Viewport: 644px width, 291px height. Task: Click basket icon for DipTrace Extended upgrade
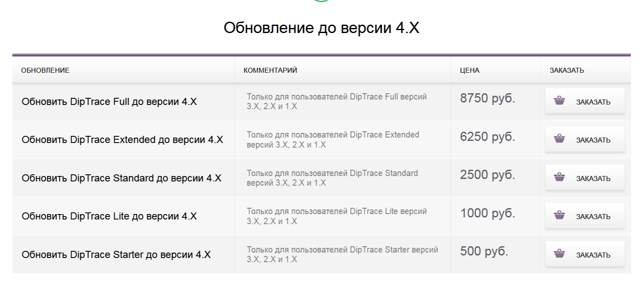(559, 139)
